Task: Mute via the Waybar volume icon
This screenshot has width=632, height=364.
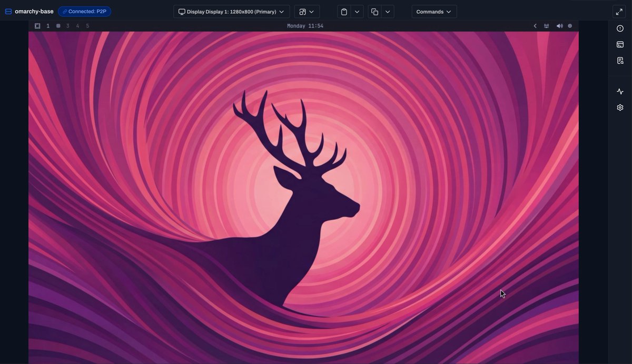Action: tap(559, 26)
